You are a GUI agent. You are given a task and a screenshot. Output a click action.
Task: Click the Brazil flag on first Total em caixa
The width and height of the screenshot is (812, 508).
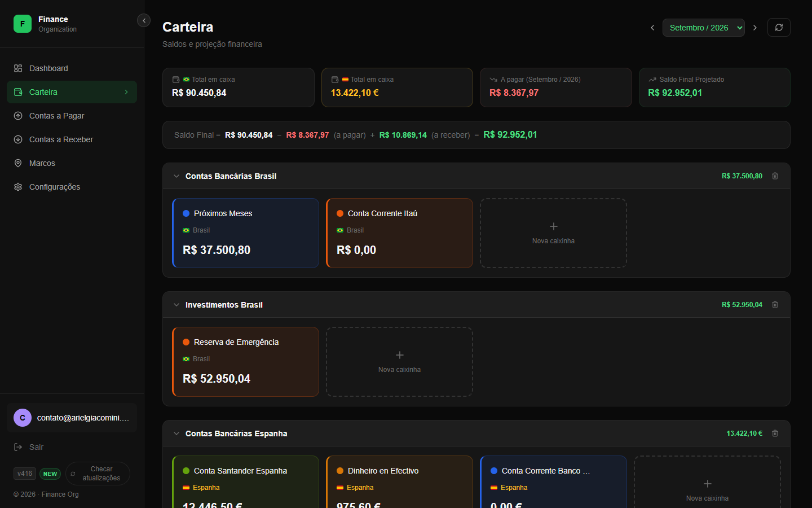click(x=186, y=80)
